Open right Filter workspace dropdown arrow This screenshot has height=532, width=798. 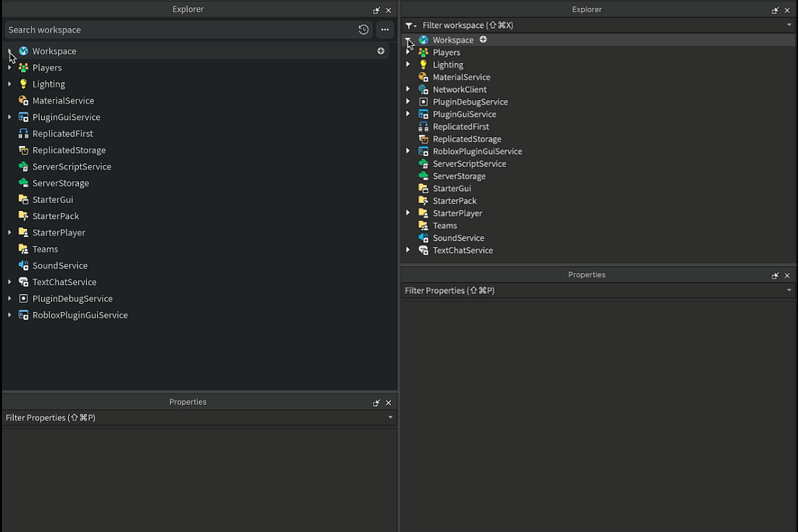(789, 25)
